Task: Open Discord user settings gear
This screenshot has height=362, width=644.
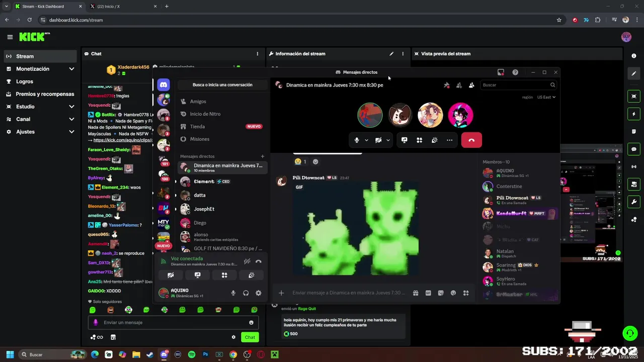Action: [258, 293]
